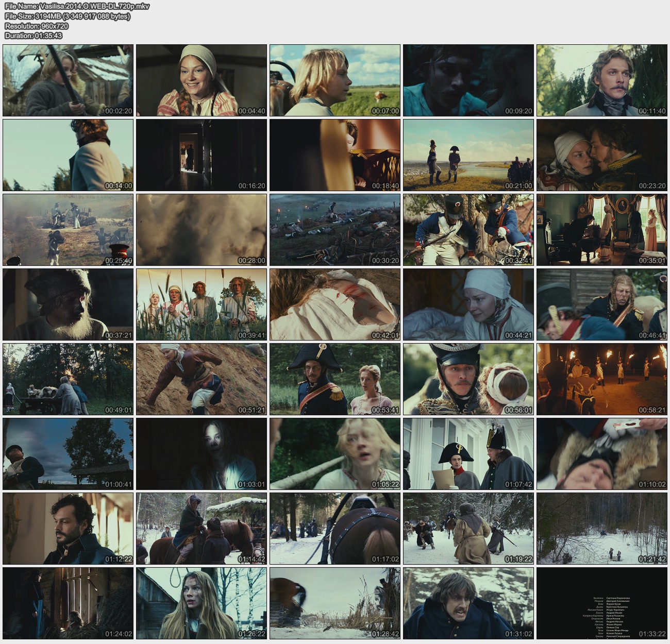The image size is (670, 644).
Task: Open the mansion interior frame at 00:35:01
Action: (x=602, y=230)
